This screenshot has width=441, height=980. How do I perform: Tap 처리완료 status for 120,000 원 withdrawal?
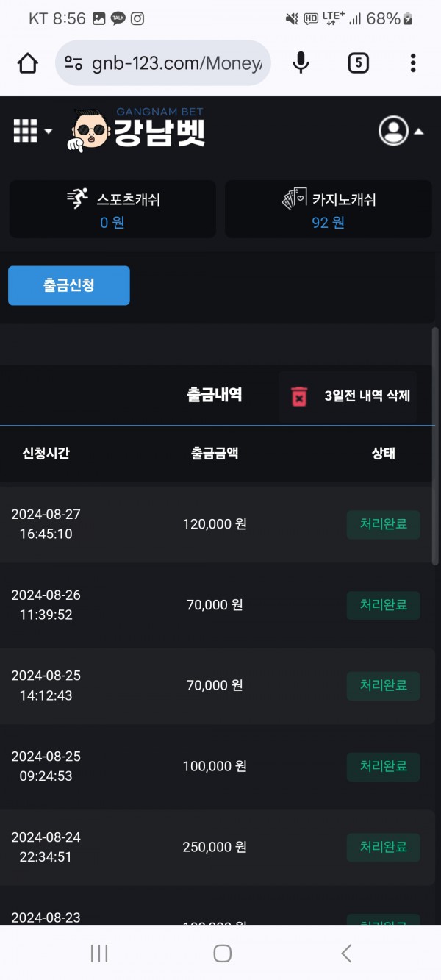[x=383, y=524]
